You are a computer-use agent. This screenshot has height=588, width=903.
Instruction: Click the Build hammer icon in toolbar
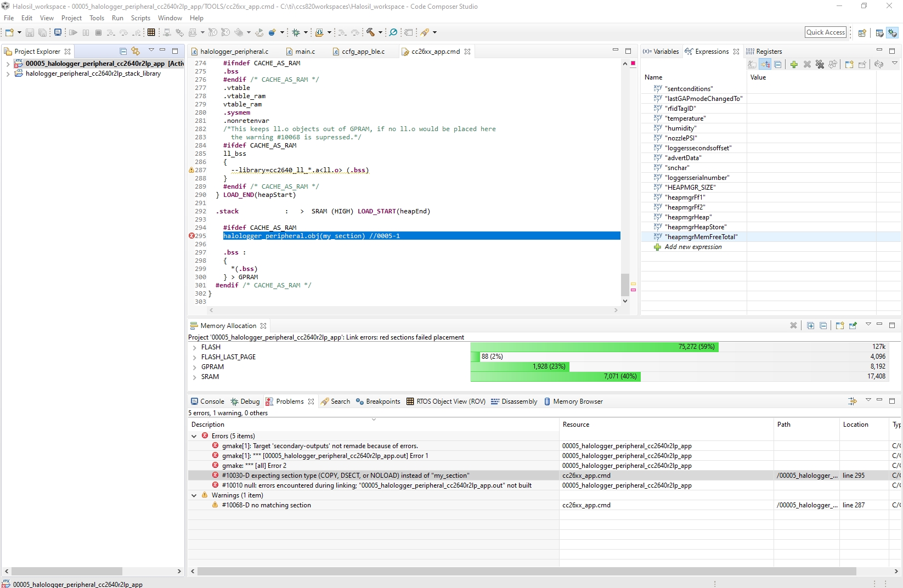[x=371, y=32]
